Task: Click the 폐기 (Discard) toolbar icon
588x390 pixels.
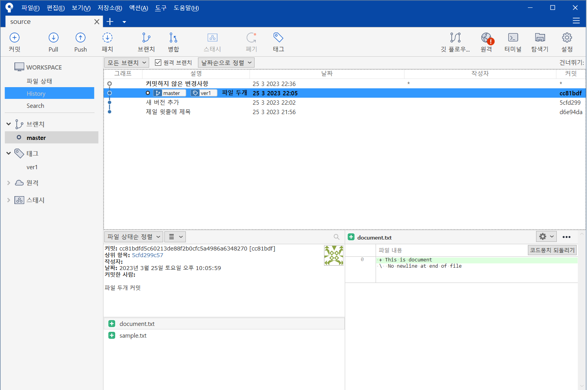Action: (251, 38)
